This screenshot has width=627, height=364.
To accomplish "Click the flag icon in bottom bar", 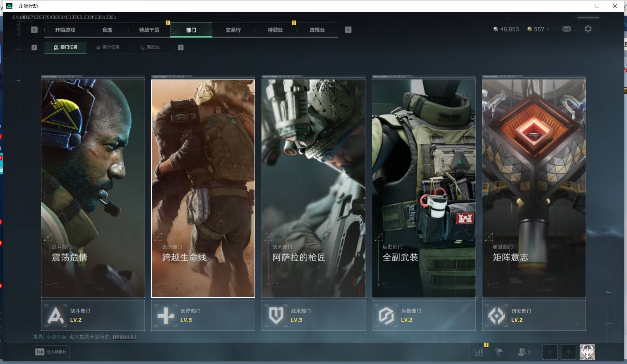I will [x=499, y=352].
